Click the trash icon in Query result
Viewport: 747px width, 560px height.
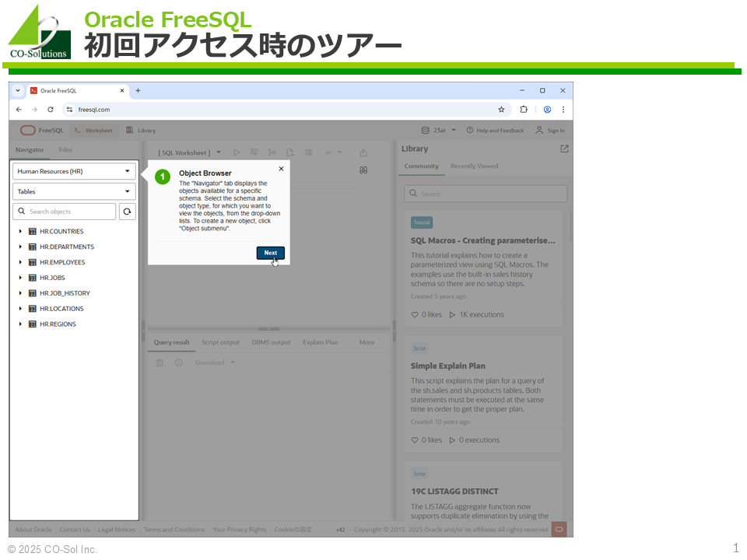click(x=160, y=362)
